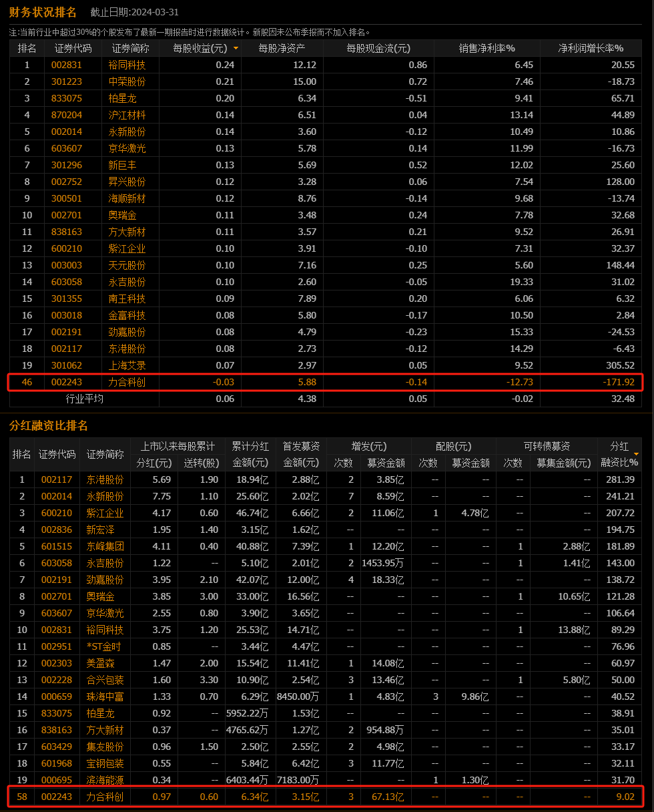Viewport: 654px width, 812px height.
Task: Click the 净利润增长率% column header
Action: pos(591,48)
